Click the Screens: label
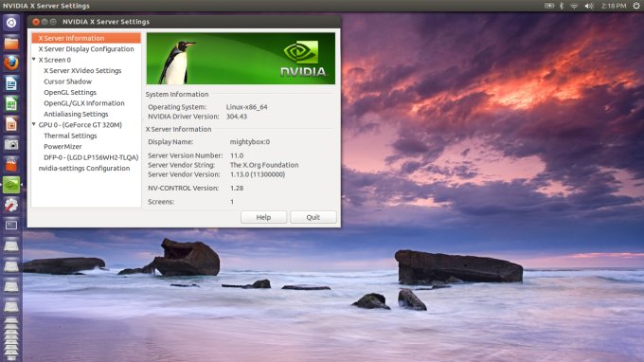 (x=161, y=202)
